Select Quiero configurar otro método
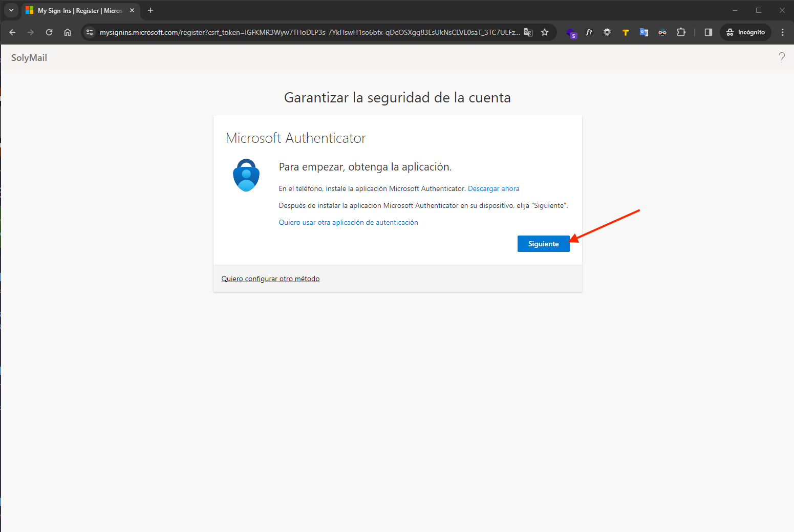Viewport: 794px width, 532px height. tap(270, 278)
